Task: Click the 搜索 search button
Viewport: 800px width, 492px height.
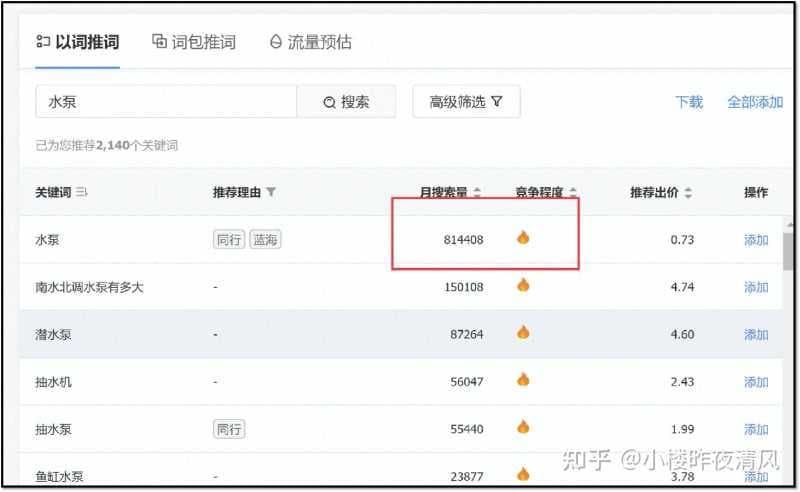Action: coord(346,102)
